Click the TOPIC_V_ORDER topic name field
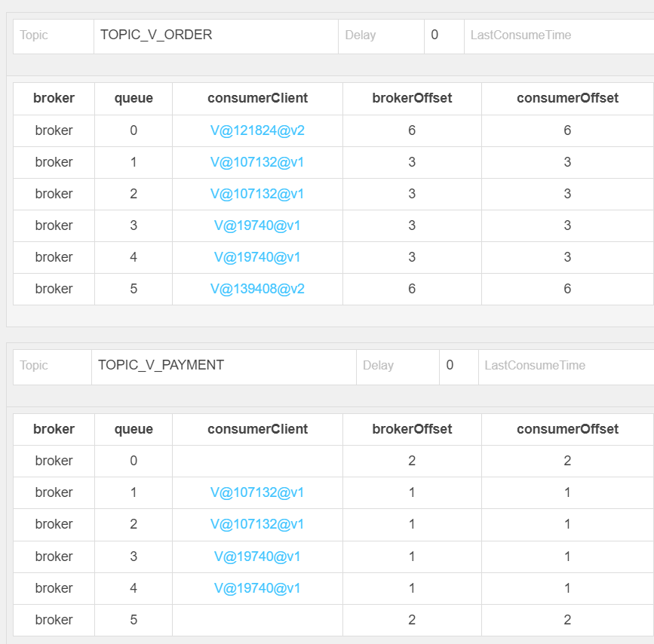654x644 pixels. coord(216,36)
